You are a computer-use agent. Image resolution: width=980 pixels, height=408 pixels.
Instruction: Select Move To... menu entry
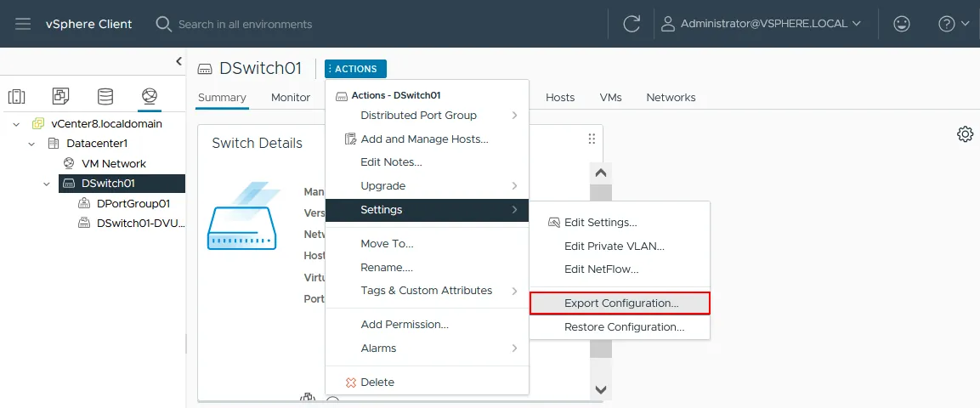coord(427,244)
